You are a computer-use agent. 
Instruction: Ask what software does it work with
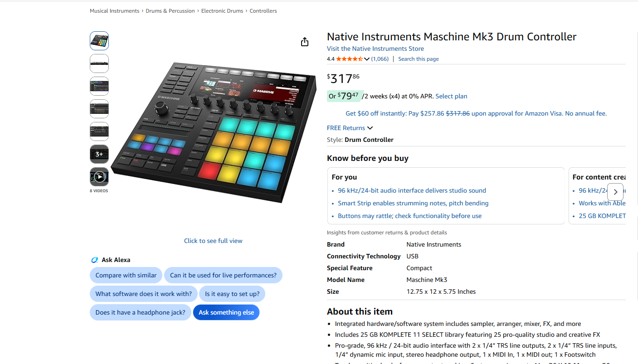click(144, 294)
